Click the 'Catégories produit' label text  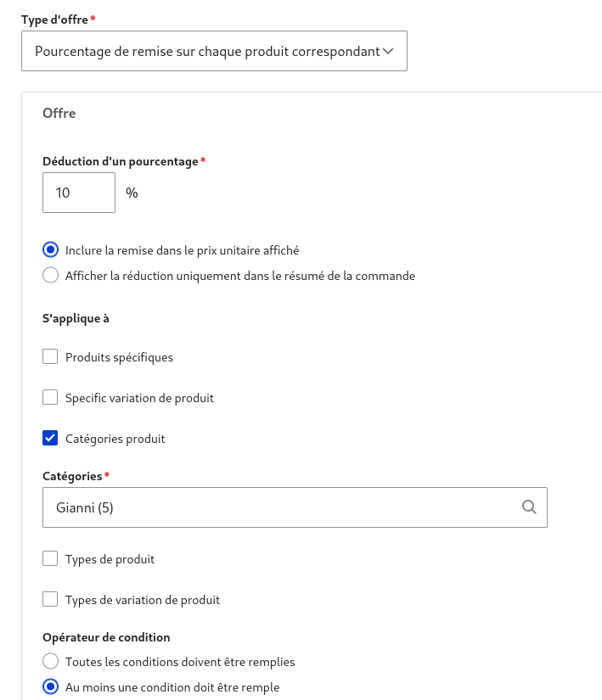[x=115, y=439]
